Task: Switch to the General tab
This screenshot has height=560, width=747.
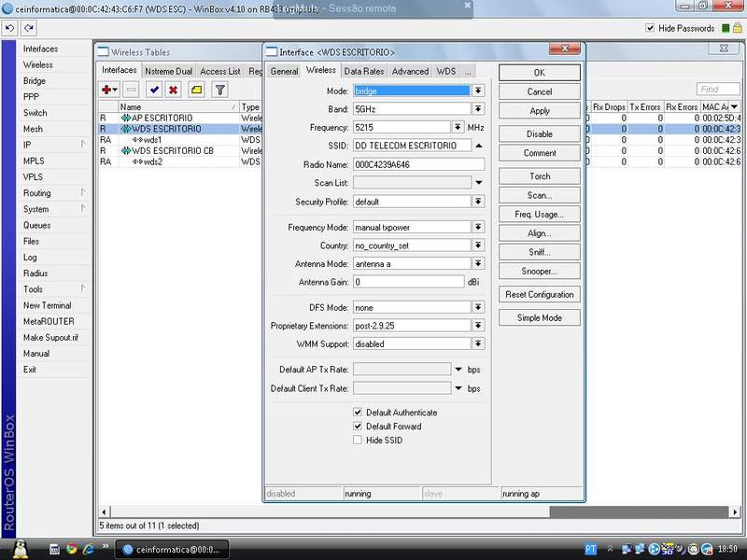Action: [x=284, y=71]
